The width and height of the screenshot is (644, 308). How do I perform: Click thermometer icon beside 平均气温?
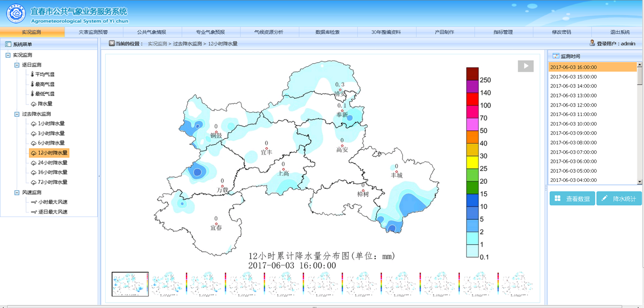click(x=32, y=74)
